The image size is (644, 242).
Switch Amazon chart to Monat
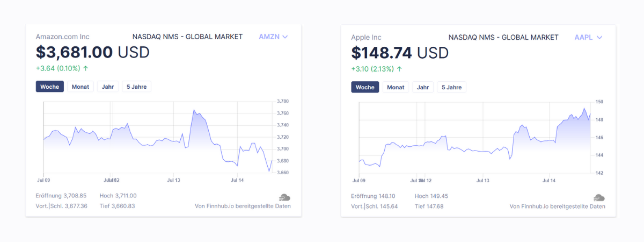click(80, 87)
